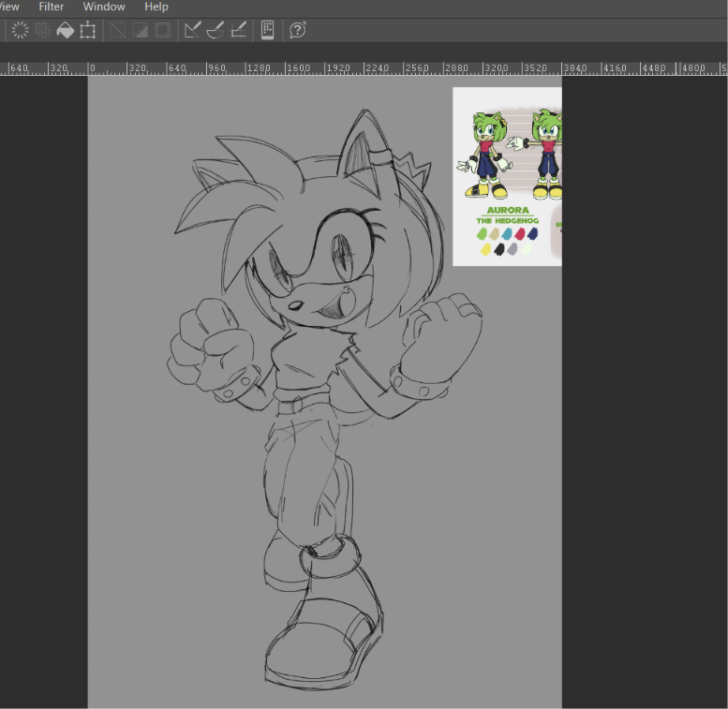
Task: Click the Deselect icon in command bar
Action: 117,30
